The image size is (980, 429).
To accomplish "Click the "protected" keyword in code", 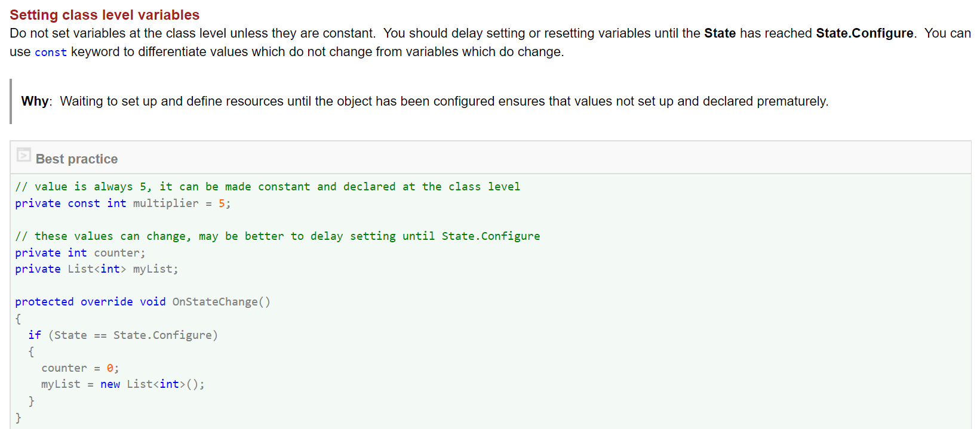I will click(x=44, y=302).
